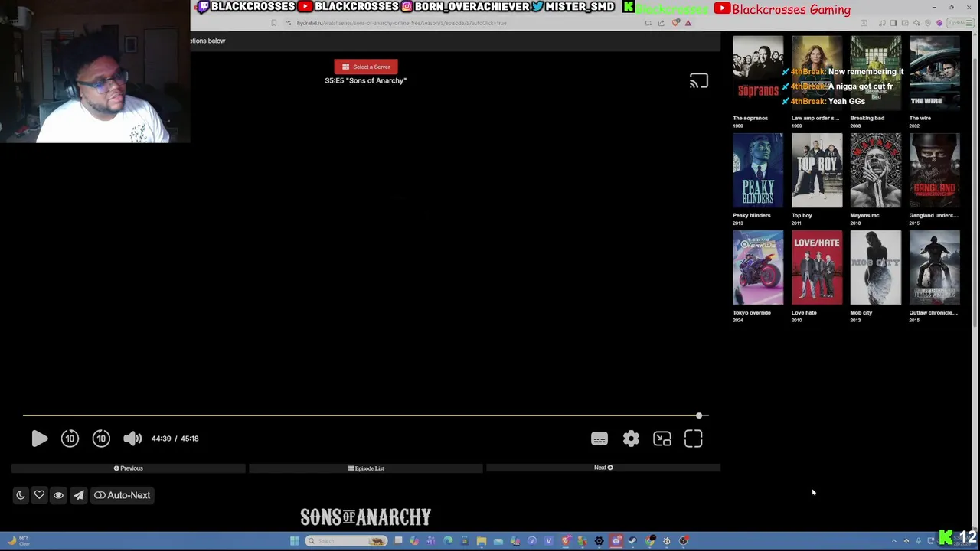Cast the video to a device
Screen dimensions: 980x551
tap(698, 81)
